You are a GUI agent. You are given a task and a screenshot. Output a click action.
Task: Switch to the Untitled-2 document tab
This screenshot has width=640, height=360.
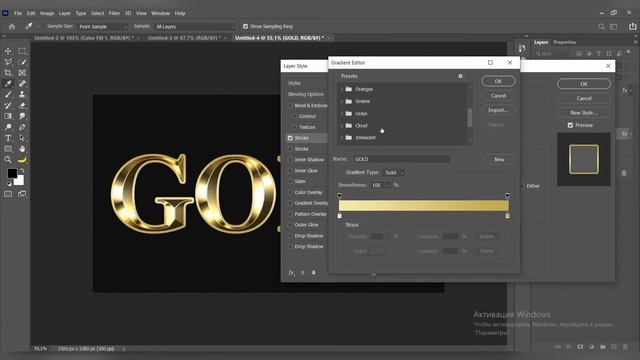coord(84,38)
